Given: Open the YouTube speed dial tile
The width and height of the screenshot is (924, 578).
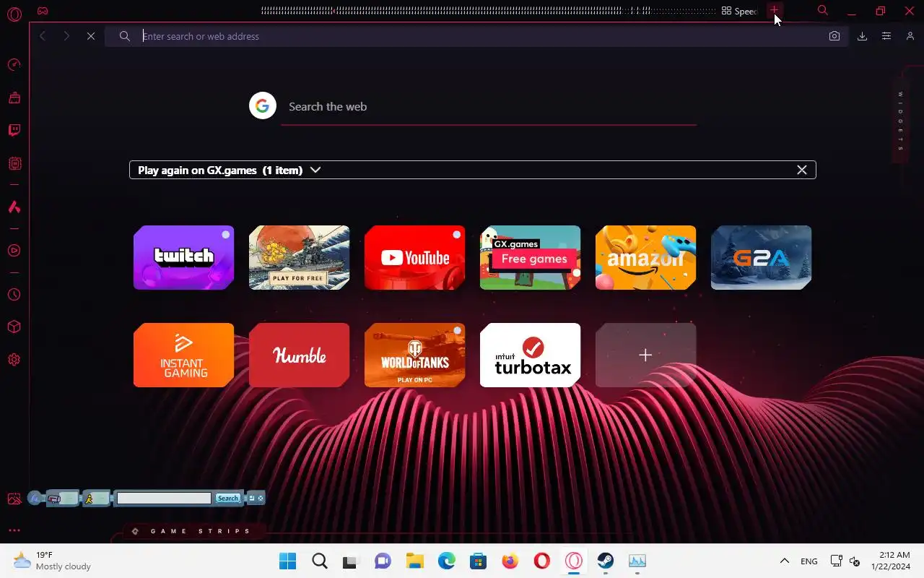Looking at the screenshot, I should 415,257.
